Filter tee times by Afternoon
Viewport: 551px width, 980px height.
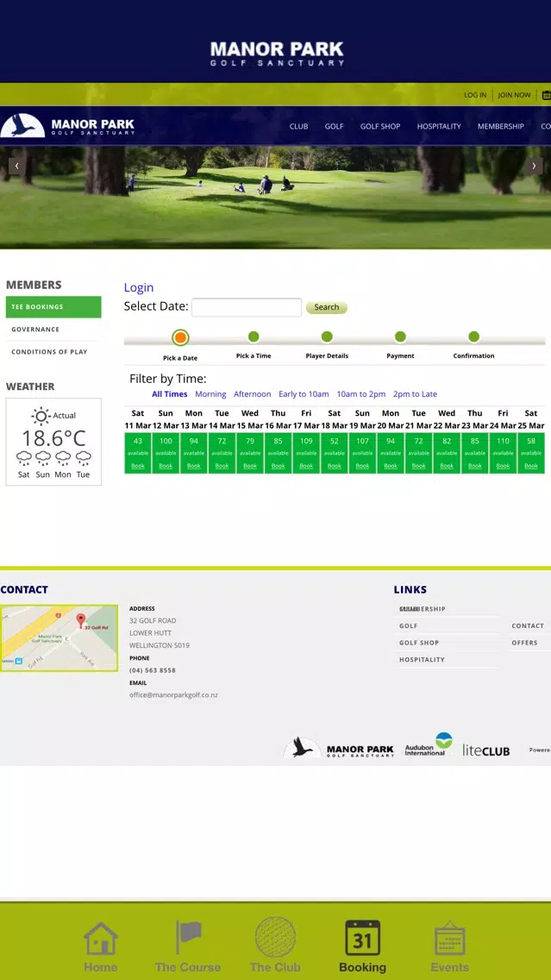[253, 394]
